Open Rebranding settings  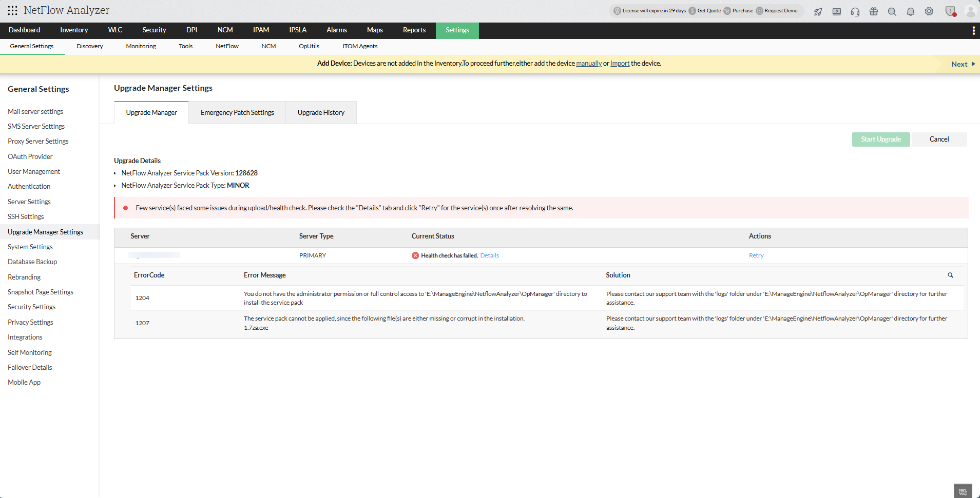pyautogui.click(x=24, y=277)
